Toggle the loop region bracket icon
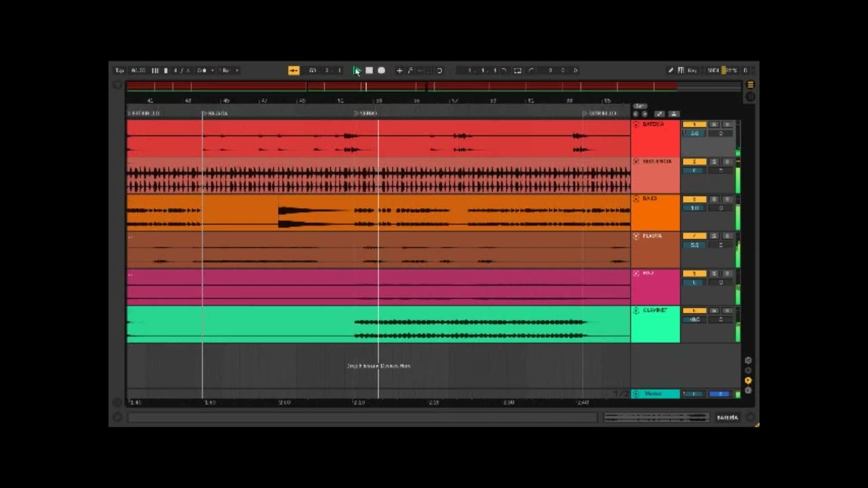Screen dimensions: 868x488 (x=517, y=70)
